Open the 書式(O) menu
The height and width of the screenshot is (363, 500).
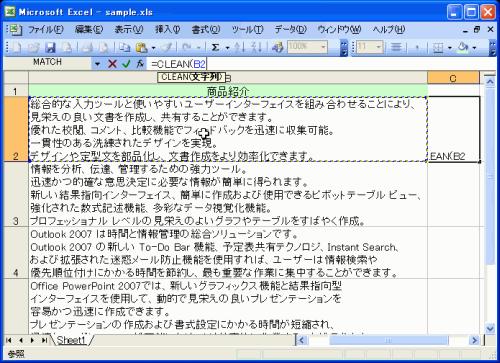[206, 30]
